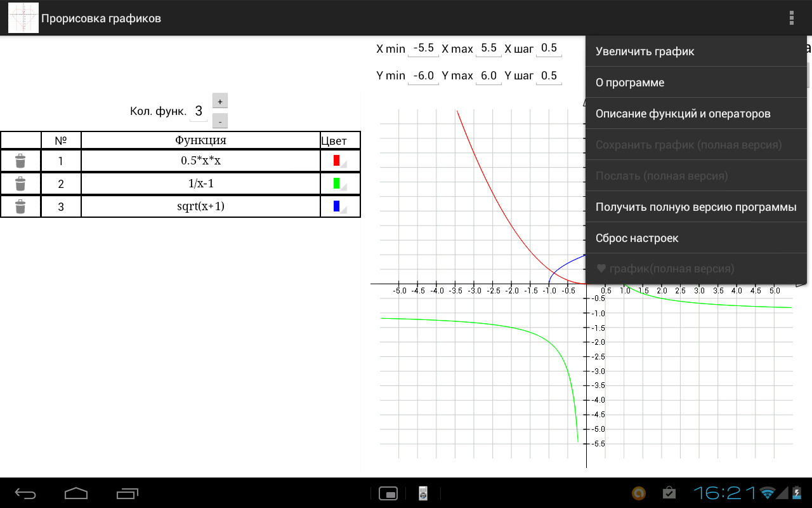Select Сброс настроек in the menu
The height and width of the screenshot is (508, 812).
pyautogui.click(x=696, y=238)
